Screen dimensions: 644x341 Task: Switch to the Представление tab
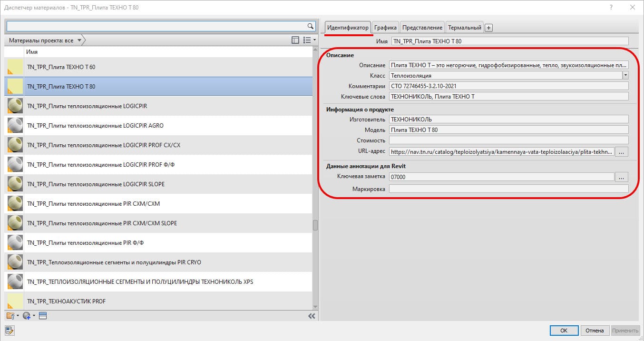click(x=422, y=28)
